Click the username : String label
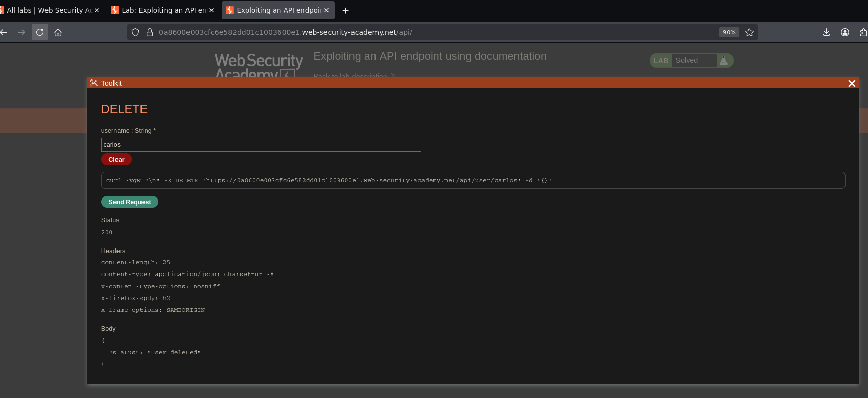 click(128, 131)
